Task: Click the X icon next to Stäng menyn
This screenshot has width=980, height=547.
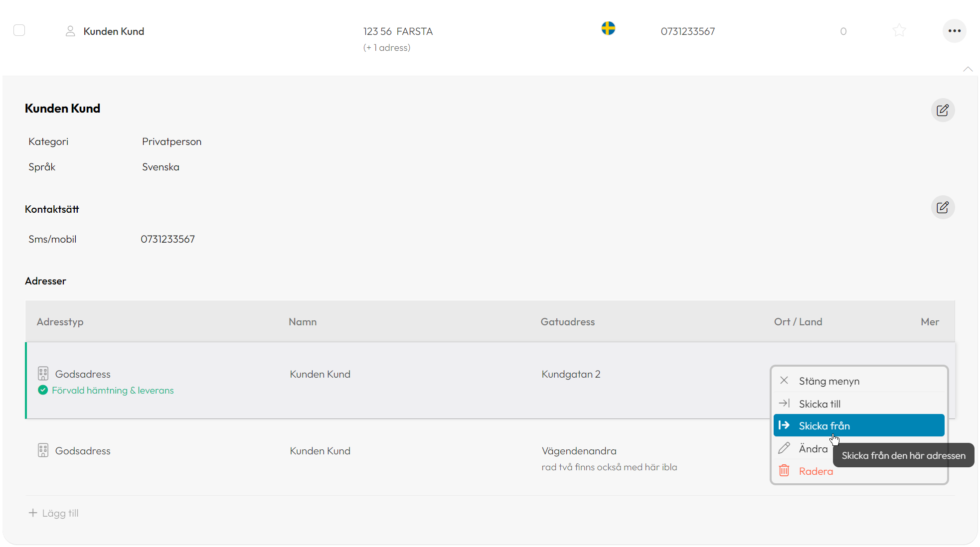Action: pyautogui.click(x=784, y=381)
